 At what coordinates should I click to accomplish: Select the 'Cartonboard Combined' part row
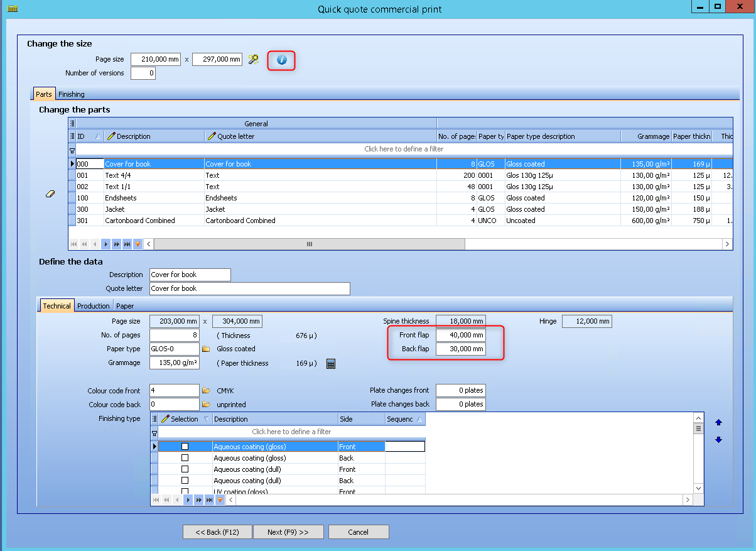401,221
